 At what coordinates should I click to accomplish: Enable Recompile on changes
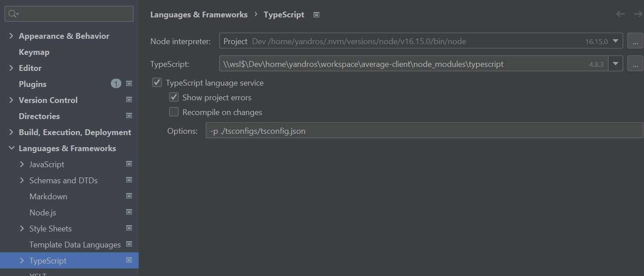174,112
